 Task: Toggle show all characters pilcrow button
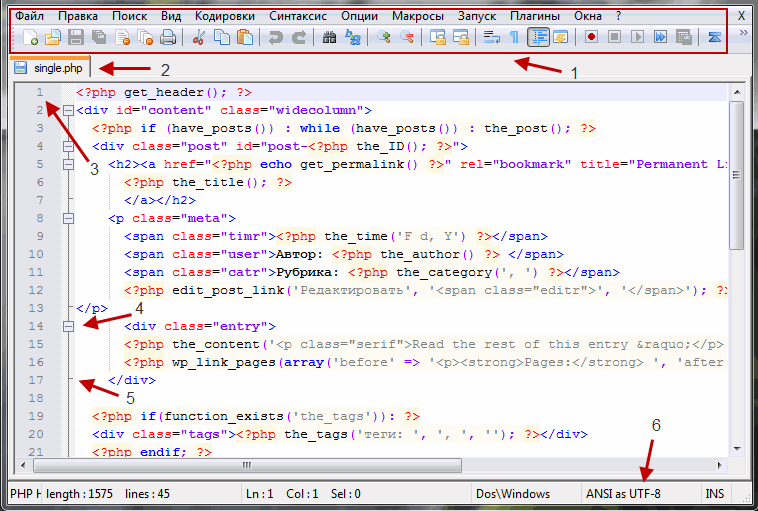click(x=514, y=37)
